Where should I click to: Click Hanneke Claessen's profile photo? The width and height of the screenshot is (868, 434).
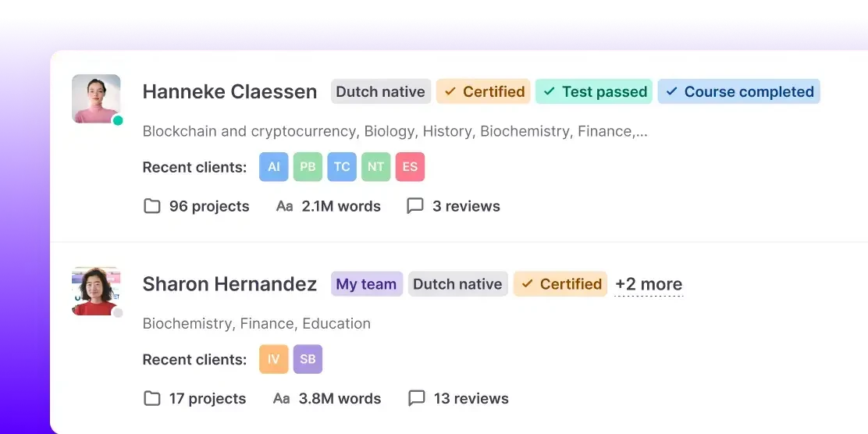coord(96,98)
